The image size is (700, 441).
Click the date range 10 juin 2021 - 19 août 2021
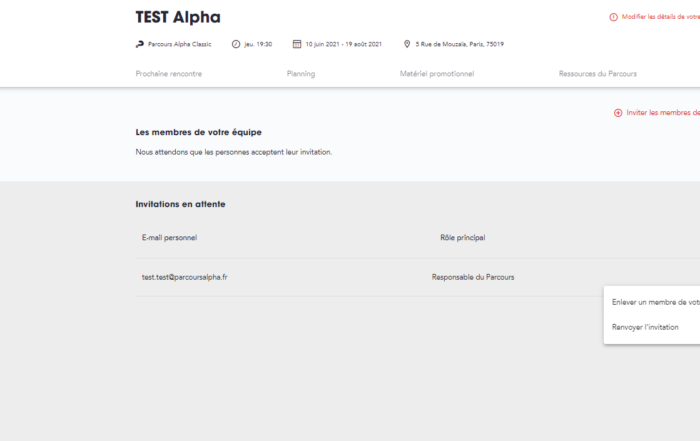[x=344, y=44]
